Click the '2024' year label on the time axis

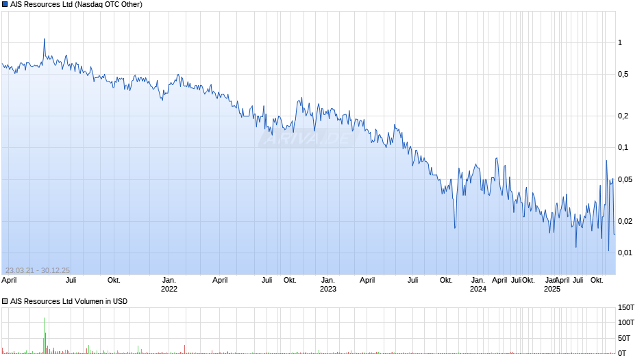click(478, 289)
